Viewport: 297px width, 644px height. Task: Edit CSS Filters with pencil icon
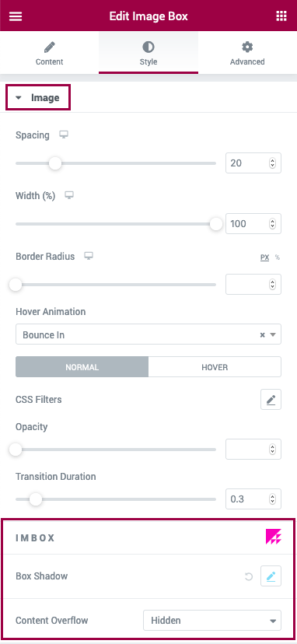click(271, 399)
